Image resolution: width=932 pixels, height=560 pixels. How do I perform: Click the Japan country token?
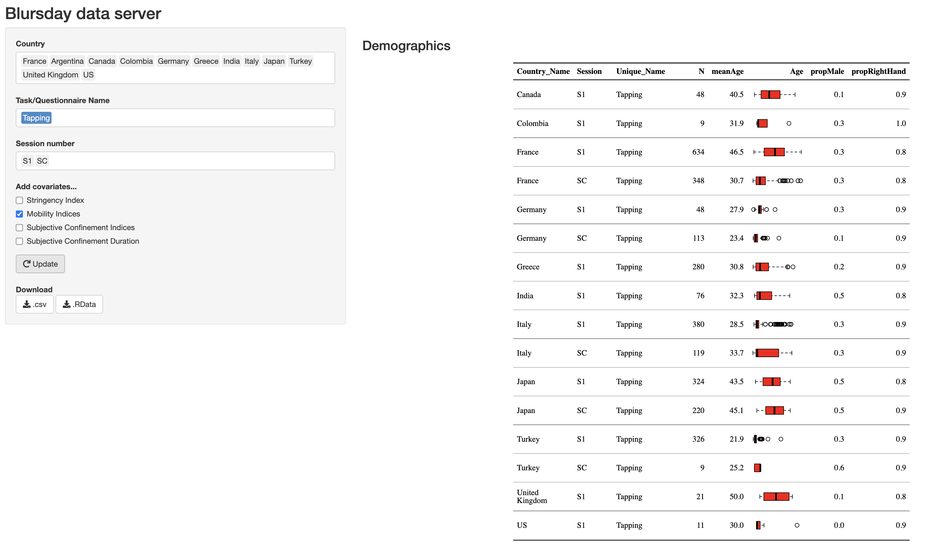(274, 61)
